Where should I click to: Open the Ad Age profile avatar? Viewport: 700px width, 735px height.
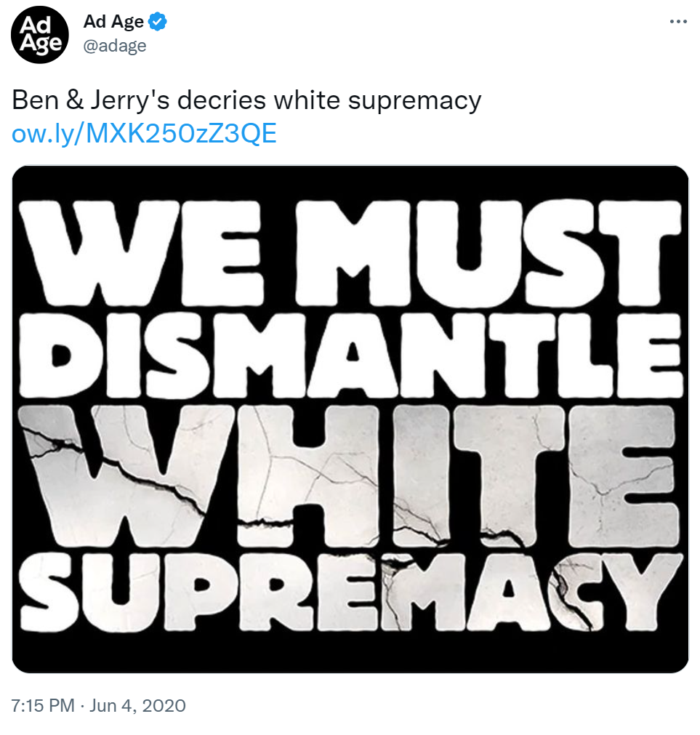40,35
